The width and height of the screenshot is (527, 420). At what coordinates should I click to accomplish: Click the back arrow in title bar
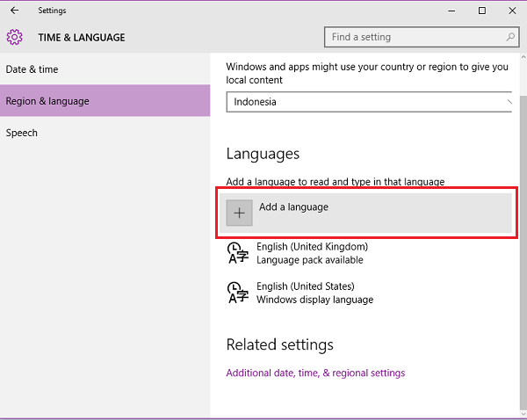(x=14, y=11)
